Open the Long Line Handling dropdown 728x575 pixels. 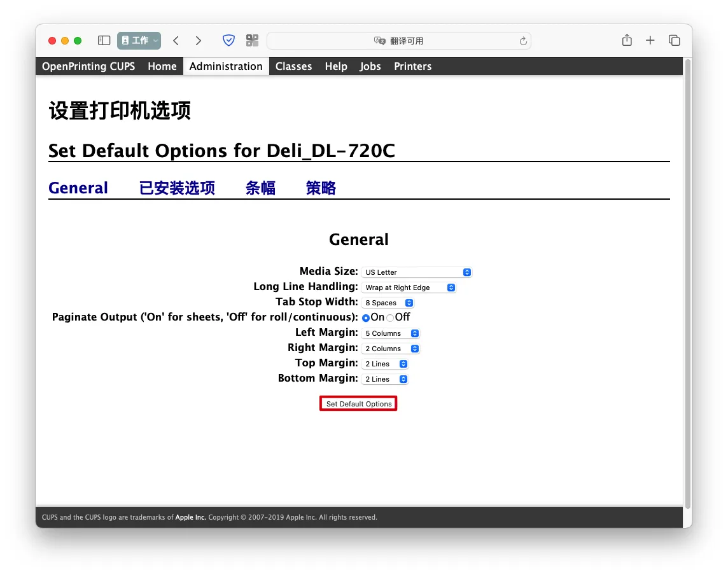click(409, 287)
